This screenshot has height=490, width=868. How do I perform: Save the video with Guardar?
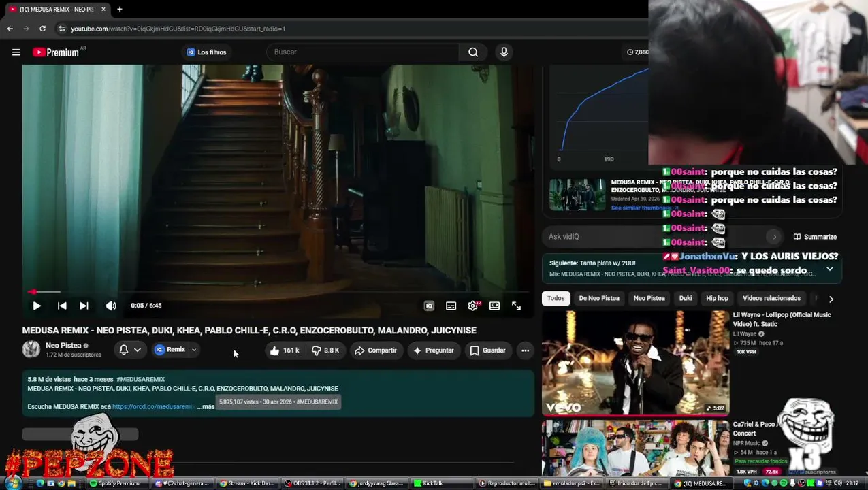coord(487,350)
